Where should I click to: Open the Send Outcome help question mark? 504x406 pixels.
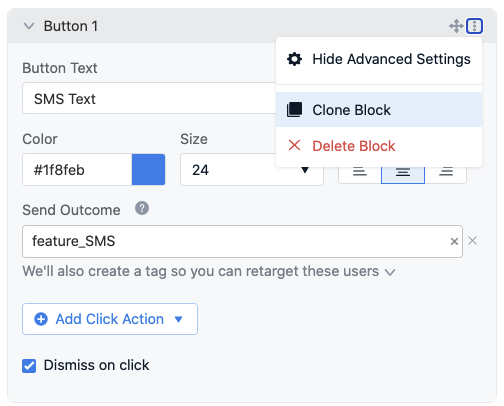[142, 209]
